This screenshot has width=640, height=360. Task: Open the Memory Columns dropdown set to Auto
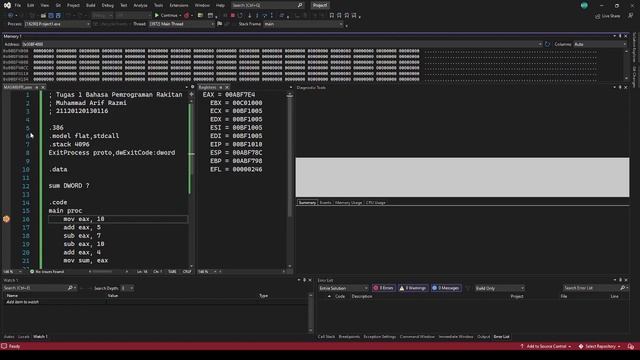600,44
